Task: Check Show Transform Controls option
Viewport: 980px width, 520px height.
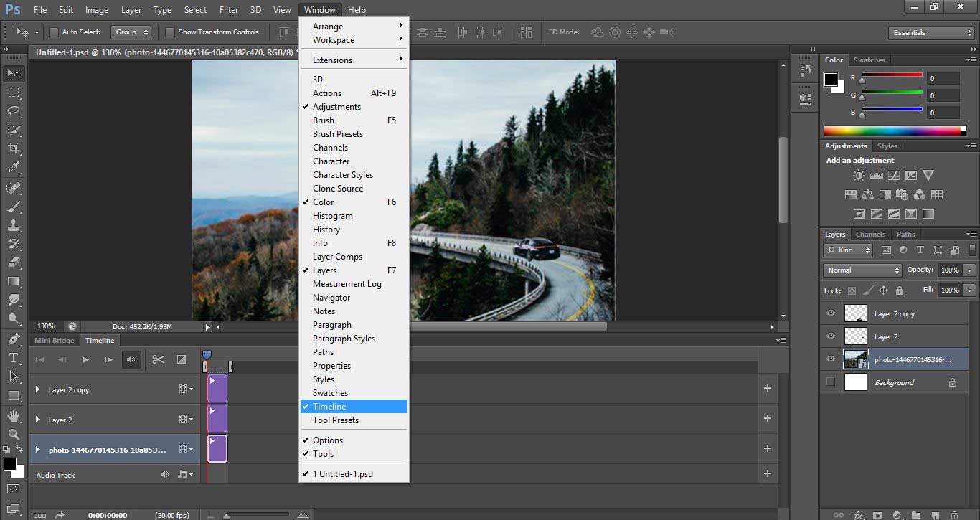Action: 170,32
